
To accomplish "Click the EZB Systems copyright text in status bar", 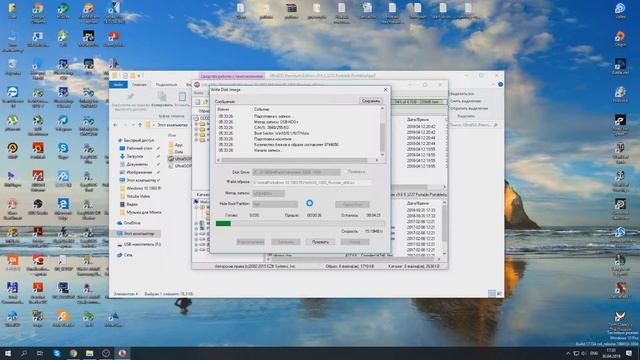I will pos(255,266).
